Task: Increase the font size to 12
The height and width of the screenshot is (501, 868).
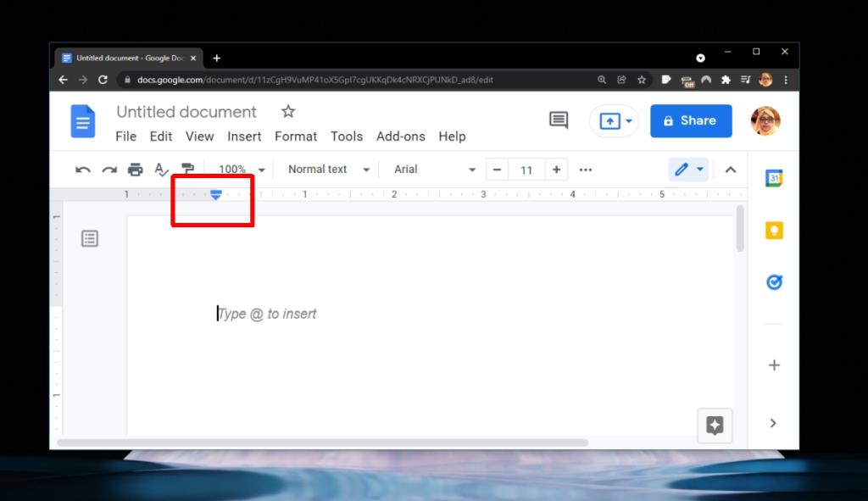Action: pyautogui.click(x=556, y=170)
